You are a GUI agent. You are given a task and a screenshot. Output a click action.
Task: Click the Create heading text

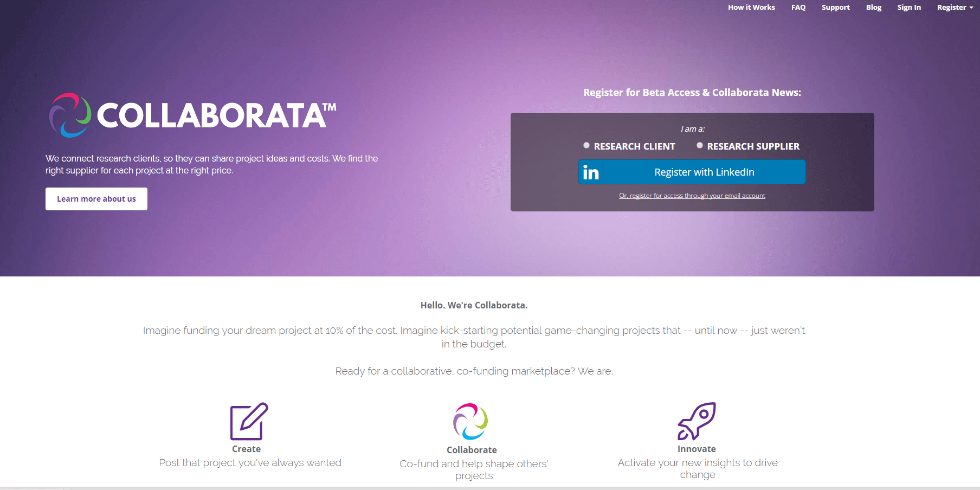click(247, 449)
